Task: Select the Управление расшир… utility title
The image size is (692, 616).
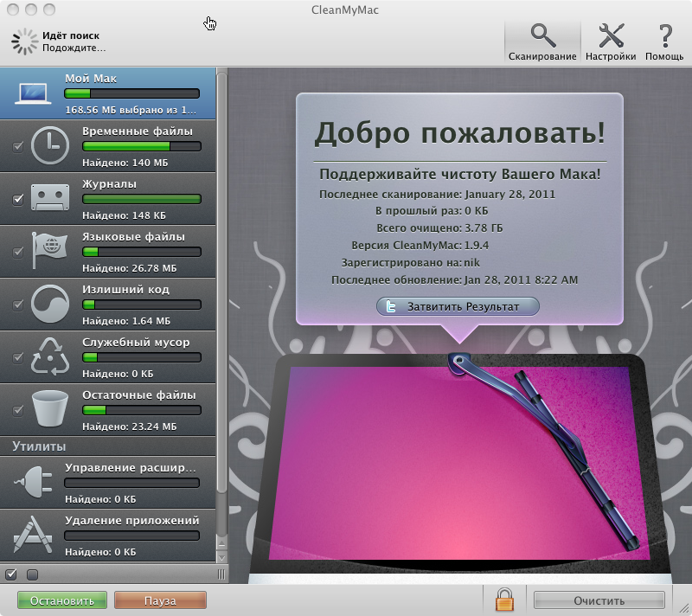Action: point(131,468)
